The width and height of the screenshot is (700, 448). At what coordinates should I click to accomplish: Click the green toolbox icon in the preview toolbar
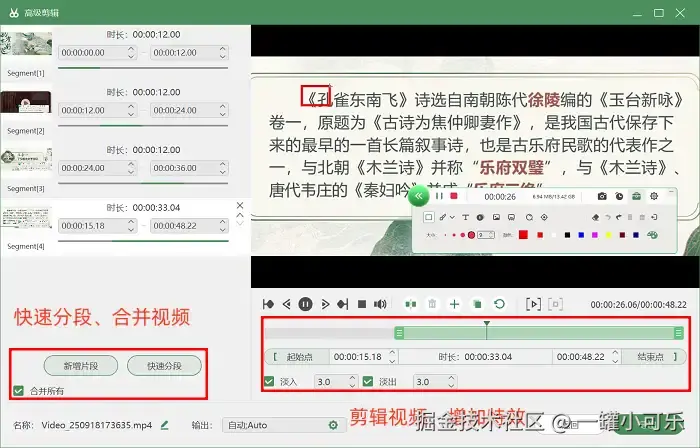(636, 196)
